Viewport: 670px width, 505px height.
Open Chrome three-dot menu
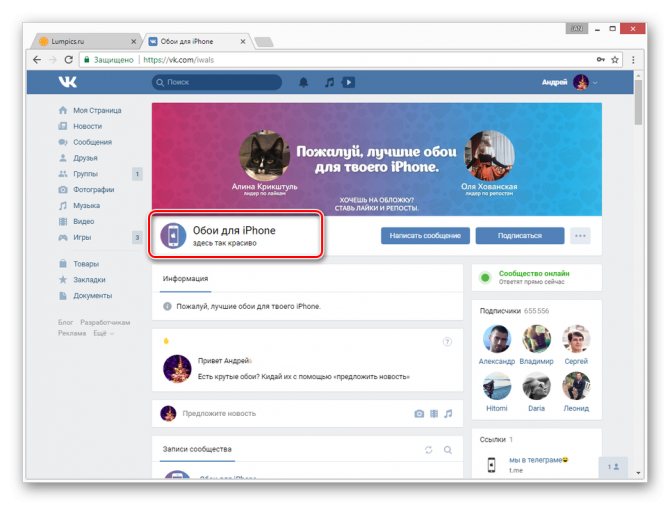pyautogui.click(x=633, y=60)
